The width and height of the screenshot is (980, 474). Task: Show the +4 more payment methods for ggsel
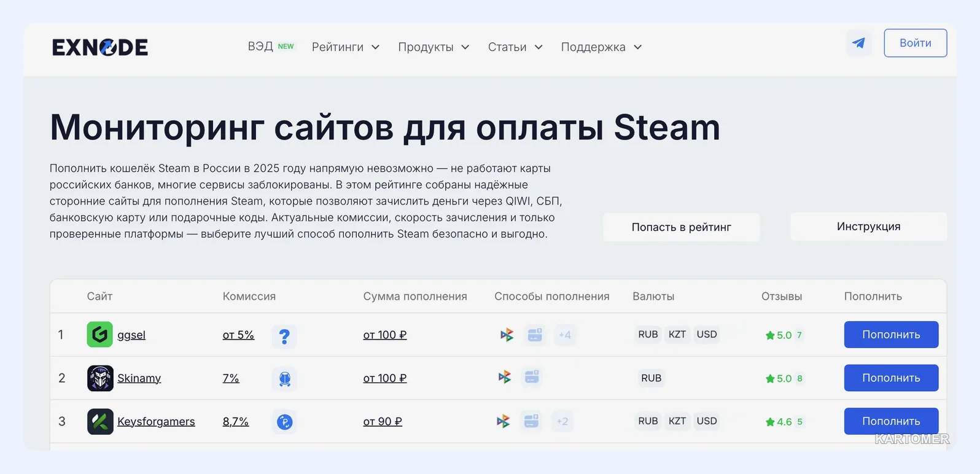click(565, 335)
